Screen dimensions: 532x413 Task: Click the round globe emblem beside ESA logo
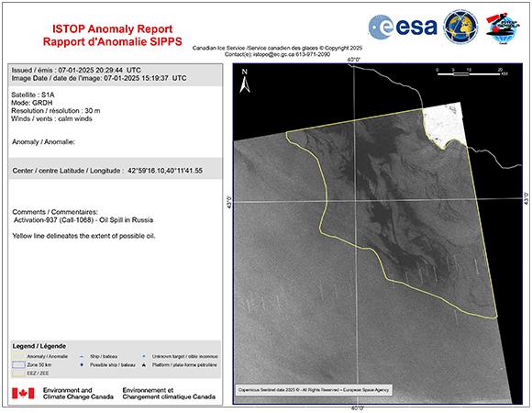(460, 27)
